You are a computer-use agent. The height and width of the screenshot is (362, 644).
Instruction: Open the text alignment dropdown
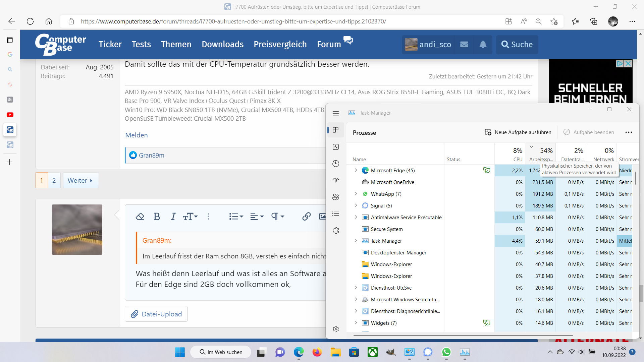click(x=257, y=217)
